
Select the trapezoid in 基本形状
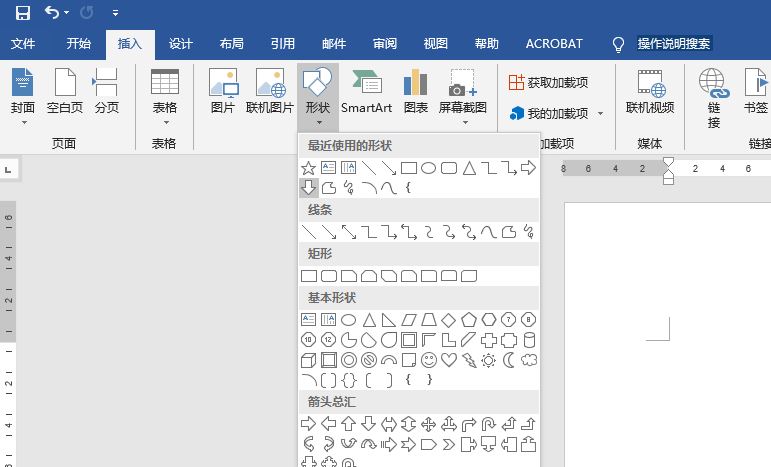click(x=429, y=321)
